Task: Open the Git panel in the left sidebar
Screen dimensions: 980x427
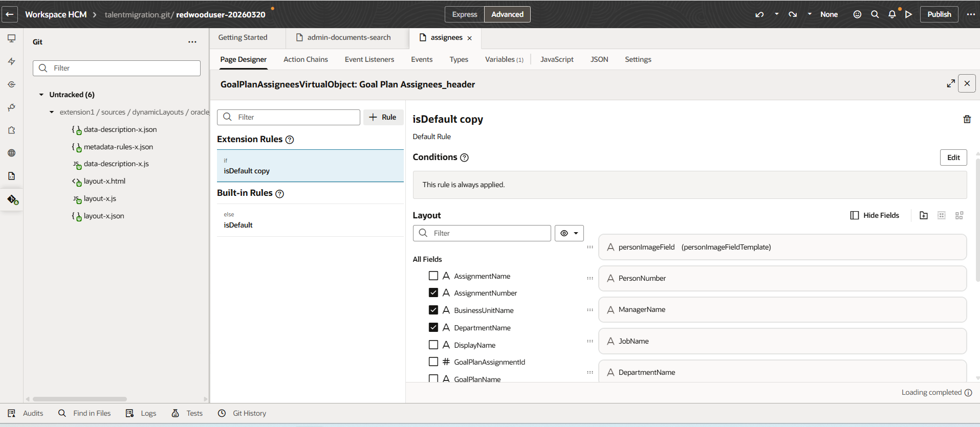Action: pos(12,199)
